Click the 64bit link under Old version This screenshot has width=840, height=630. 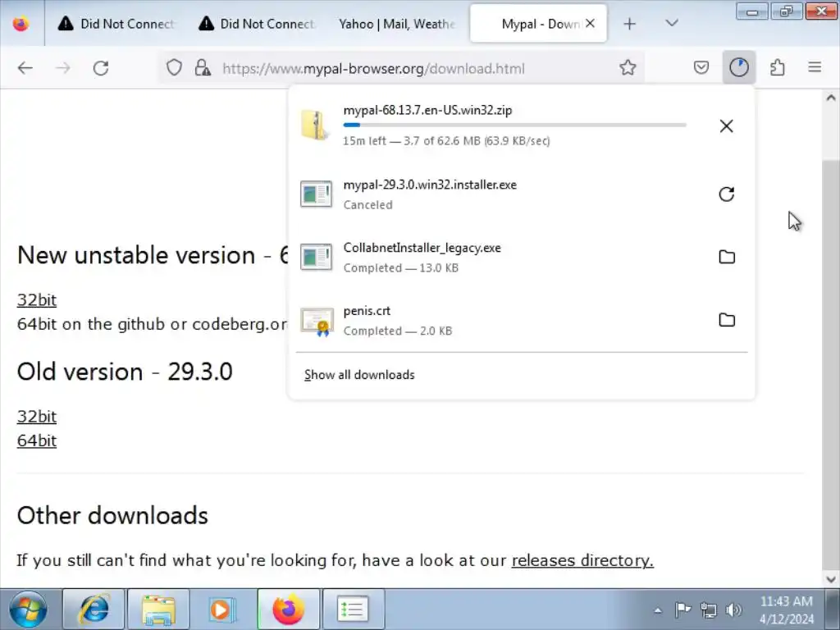pos(36,441)
